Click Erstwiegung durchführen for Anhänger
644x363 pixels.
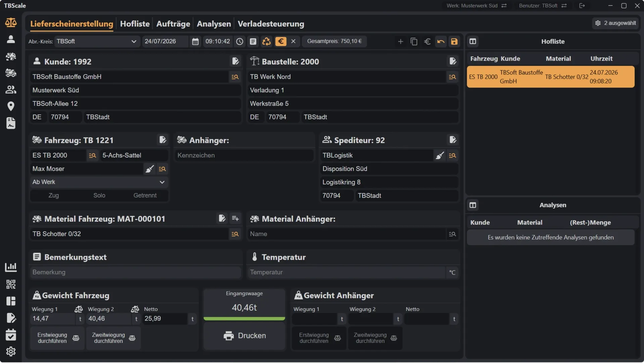[x=319, y=338]
